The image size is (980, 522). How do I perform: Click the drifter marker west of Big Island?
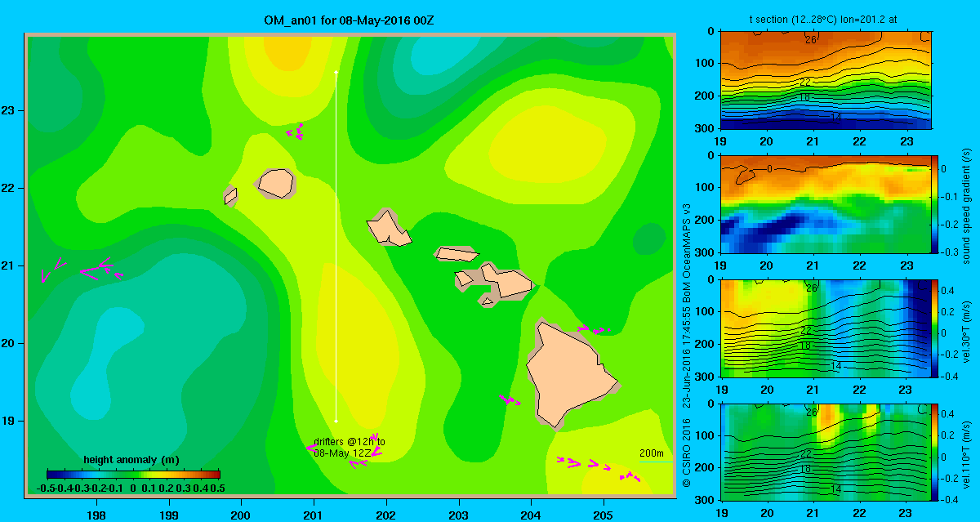coord(510,400)
